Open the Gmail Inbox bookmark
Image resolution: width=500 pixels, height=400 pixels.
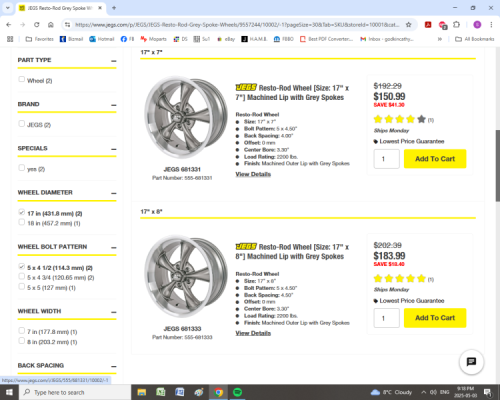click(x=387, y=39)
